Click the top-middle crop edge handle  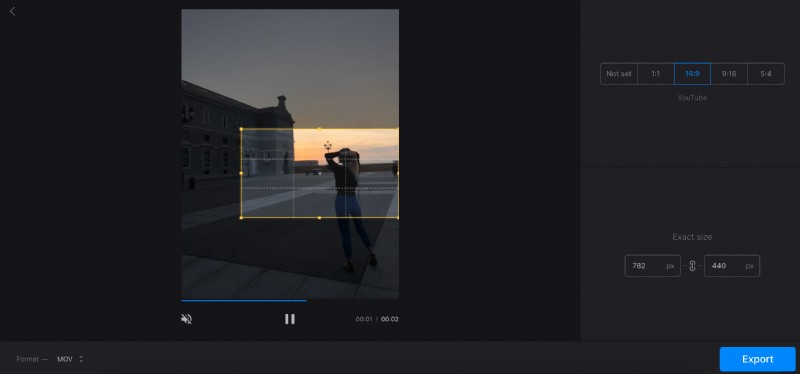click(319, 129)
